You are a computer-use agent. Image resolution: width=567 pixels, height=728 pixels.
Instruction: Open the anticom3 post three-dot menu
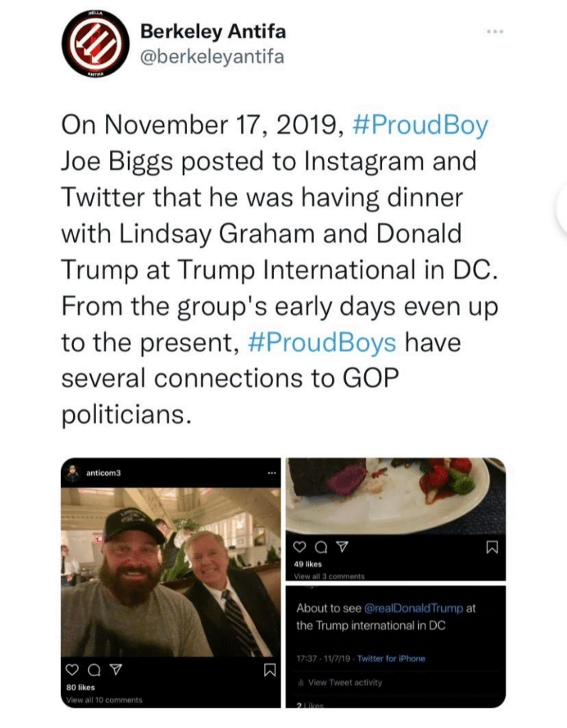coord(270,473)
